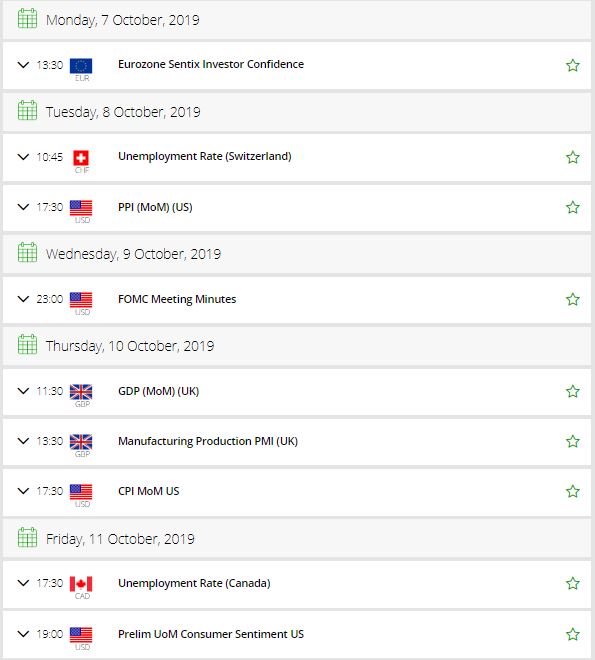The image size is (595, 660).
Task: Click calendar icon beside Thursday, 10 October
Action: (x=27, y=345)
